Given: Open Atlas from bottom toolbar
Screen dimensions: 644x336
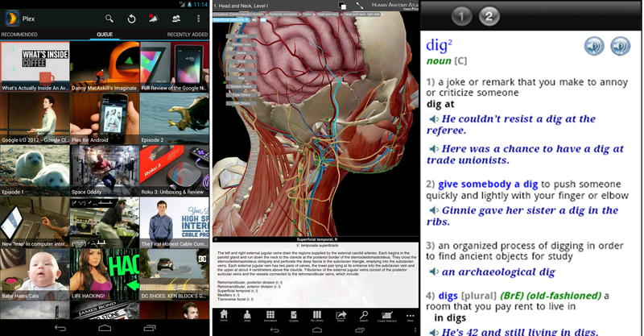Looking at the screenshot, I should tap(247, 316).
